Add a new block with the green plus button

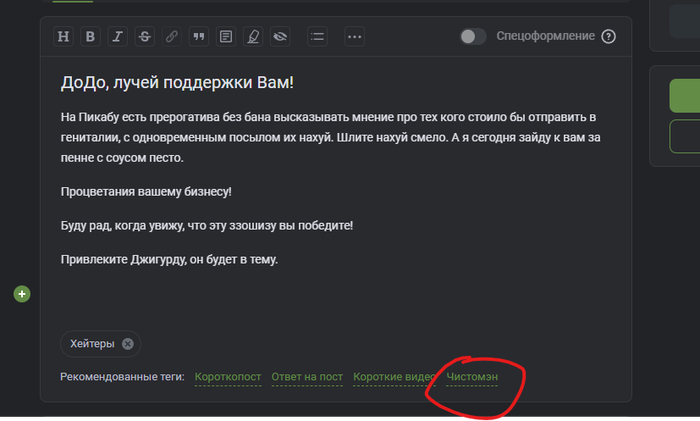(22, 294)
